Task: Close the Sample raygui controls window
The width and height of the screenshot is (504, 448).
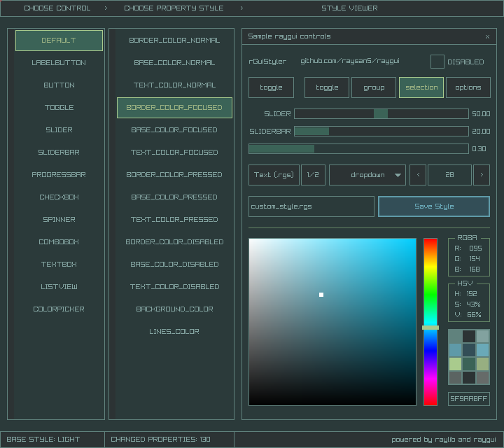Action: pos(487,36)
